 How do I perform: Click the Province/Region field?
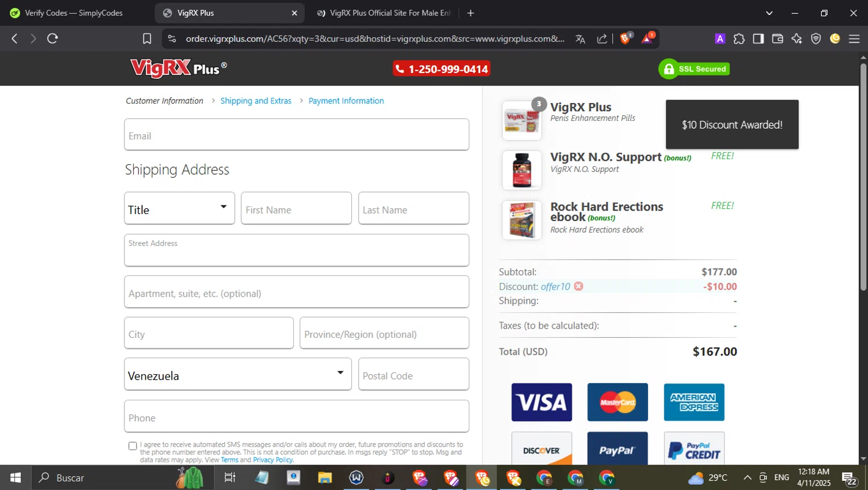pyautogui.click(x=384, y=333)
